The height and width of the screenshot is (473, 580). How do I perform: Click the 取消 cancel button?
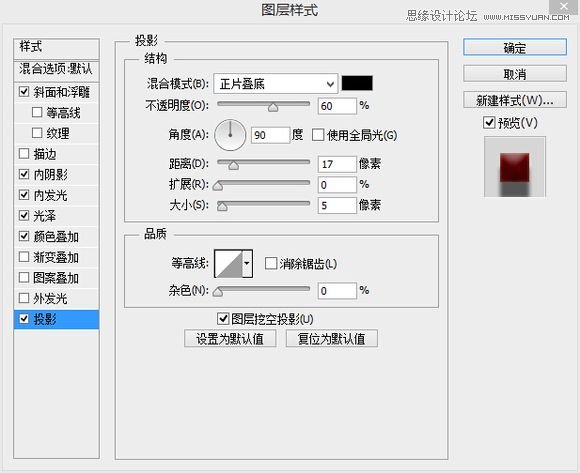click(x=515, y=74)
